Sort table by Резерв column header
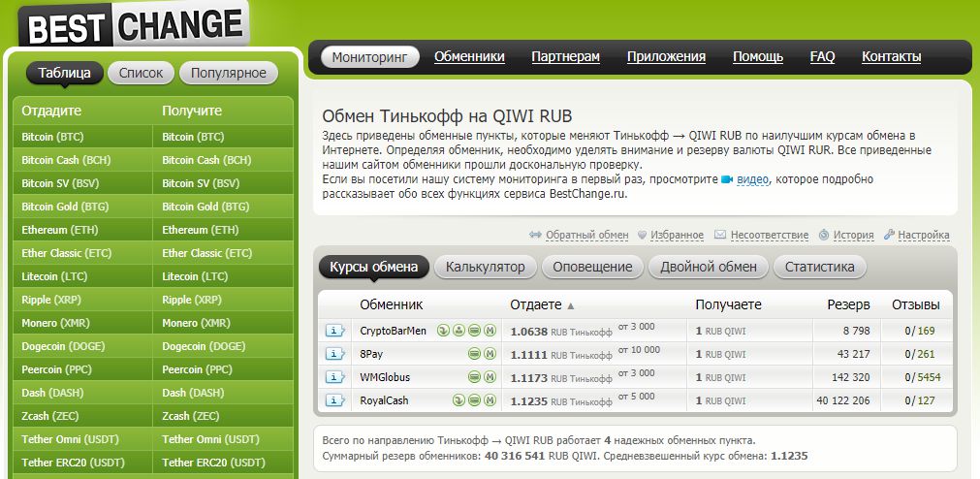 click(849, 305)
